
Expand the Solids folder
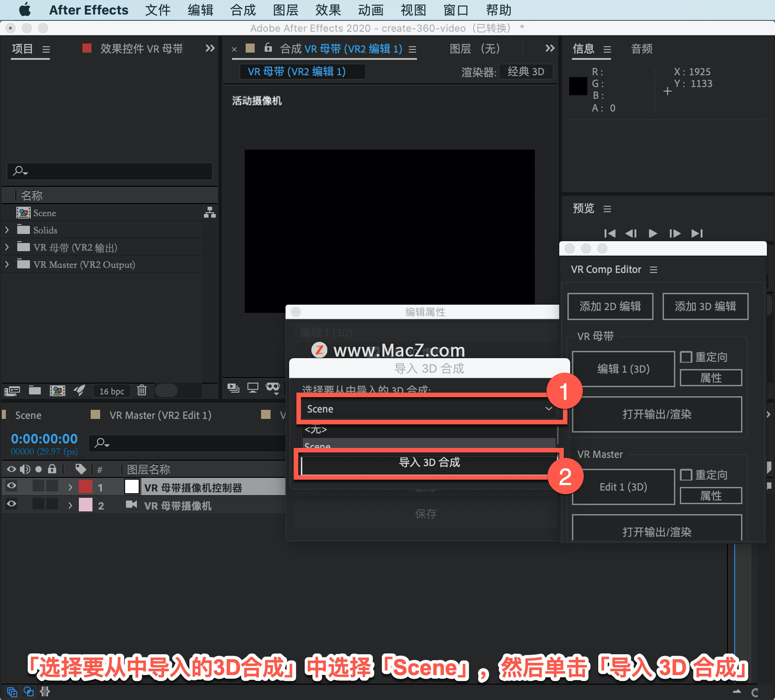coord(7,230)
